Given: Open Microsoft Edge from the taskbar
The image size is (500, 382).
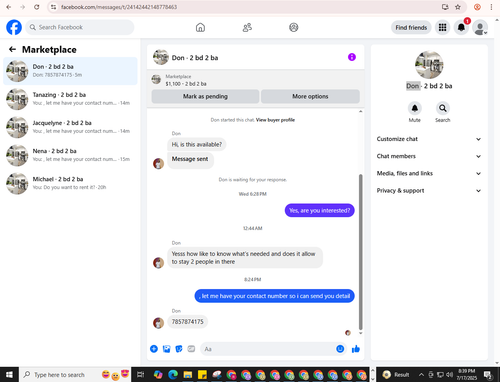Looking at the screenshot, I should pos(173,375).
